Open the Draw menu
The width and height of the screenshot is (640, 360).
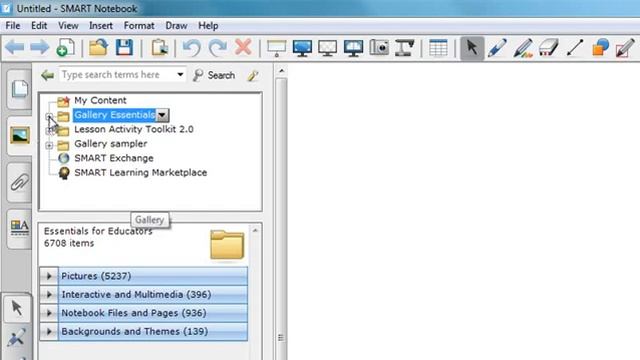point(176,26)
